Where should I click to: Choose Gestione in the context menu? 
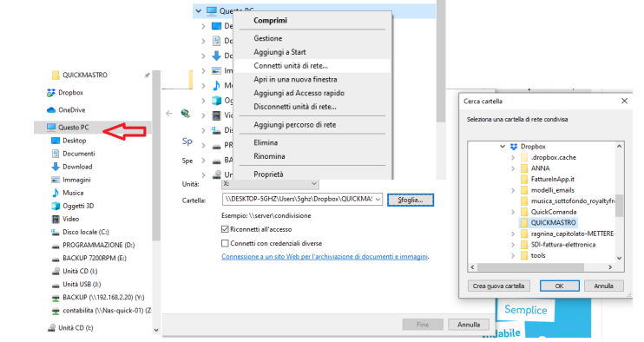click(x=312, y=38)
